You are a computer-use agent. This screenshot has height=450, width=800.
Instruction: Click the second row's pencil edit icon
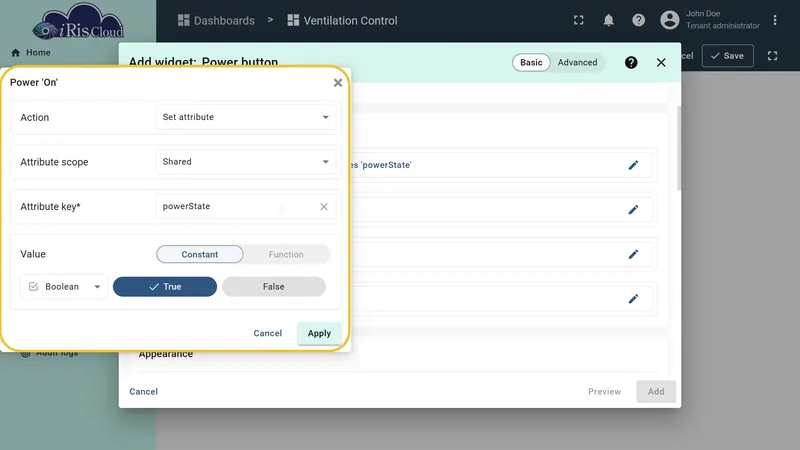point(633,210)
